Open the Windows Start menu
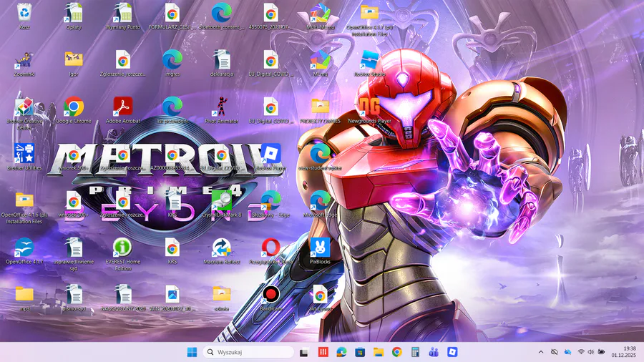Screen dimensions: 644x362 click(x=192, y=352)
